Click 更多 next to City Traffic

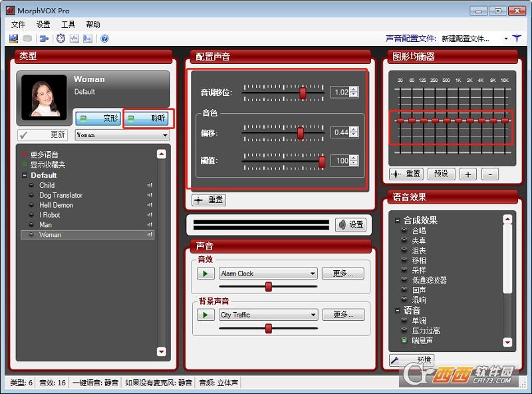point(343,315)
